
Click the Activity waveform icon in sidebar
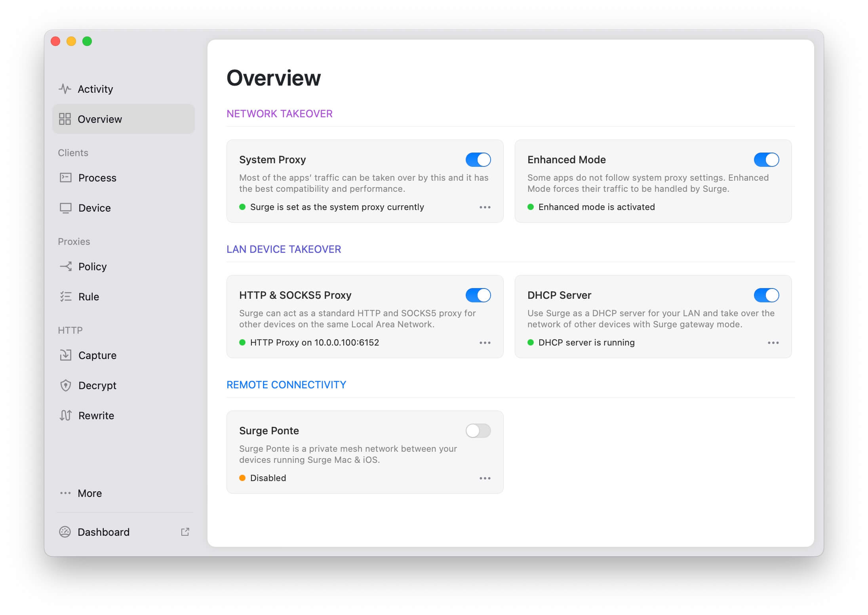tap(65, 89)
